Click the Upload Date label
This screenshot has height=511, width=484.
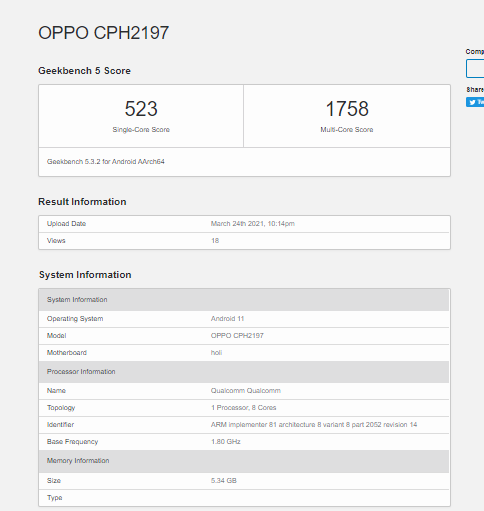click(66, 224)
